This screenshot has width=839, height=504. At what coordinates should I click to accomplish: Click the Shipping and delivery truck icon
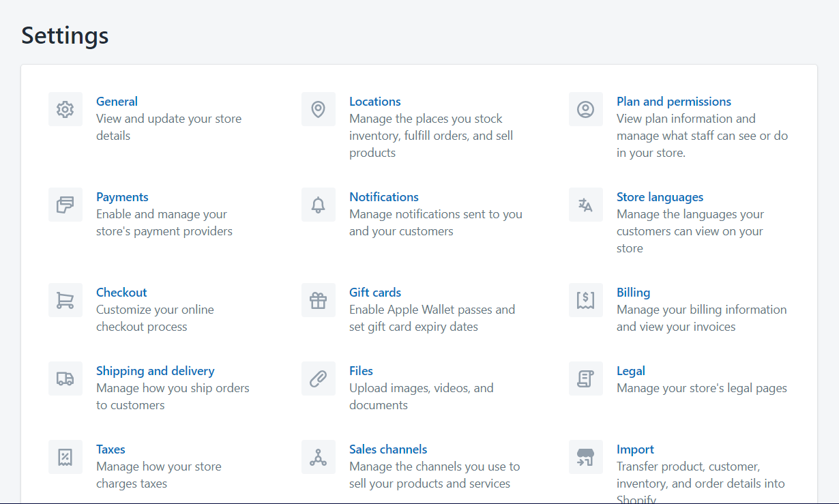pos(65,379)
